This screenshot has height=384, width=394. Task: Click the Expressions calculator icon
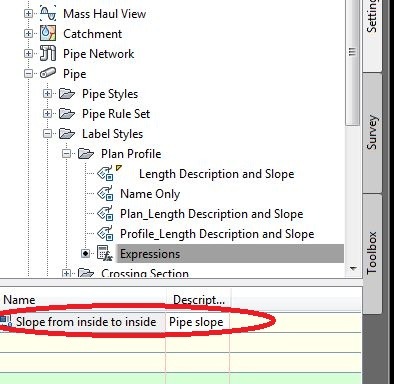pos(105,253)
